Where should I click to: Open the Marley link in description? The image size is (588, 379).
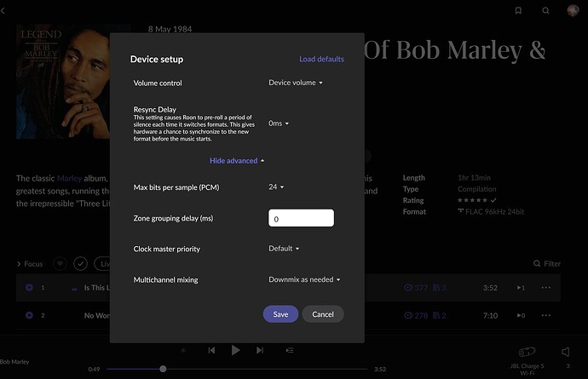[69, 178]
